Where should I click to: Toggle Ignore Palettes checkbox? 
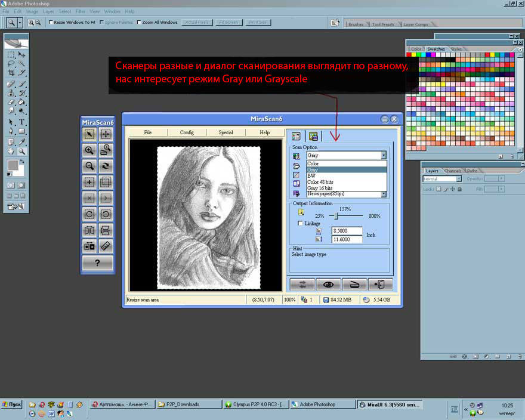[x=102, y=23]
